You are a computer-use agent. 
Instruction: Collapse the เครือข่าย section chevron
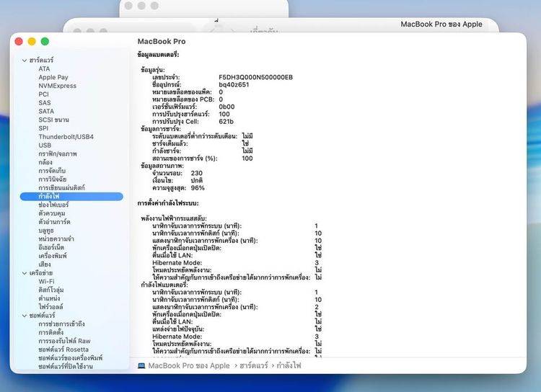24,273
